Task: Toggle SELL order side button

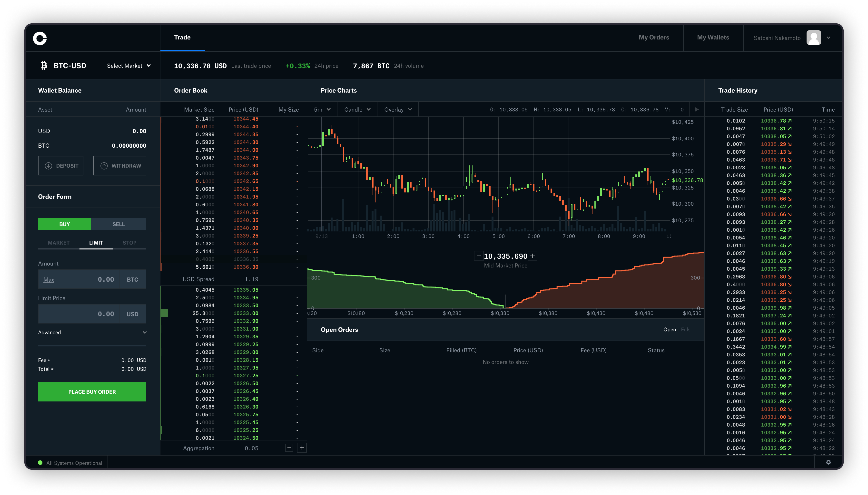Action: (x=119, y=223)
